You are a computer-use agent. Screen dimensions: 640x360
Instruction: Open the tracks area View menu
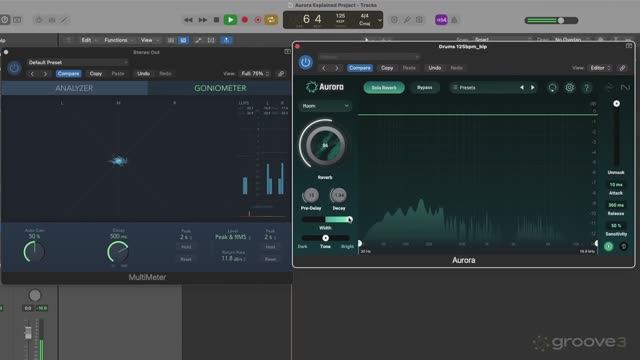[x=147, y=40]
